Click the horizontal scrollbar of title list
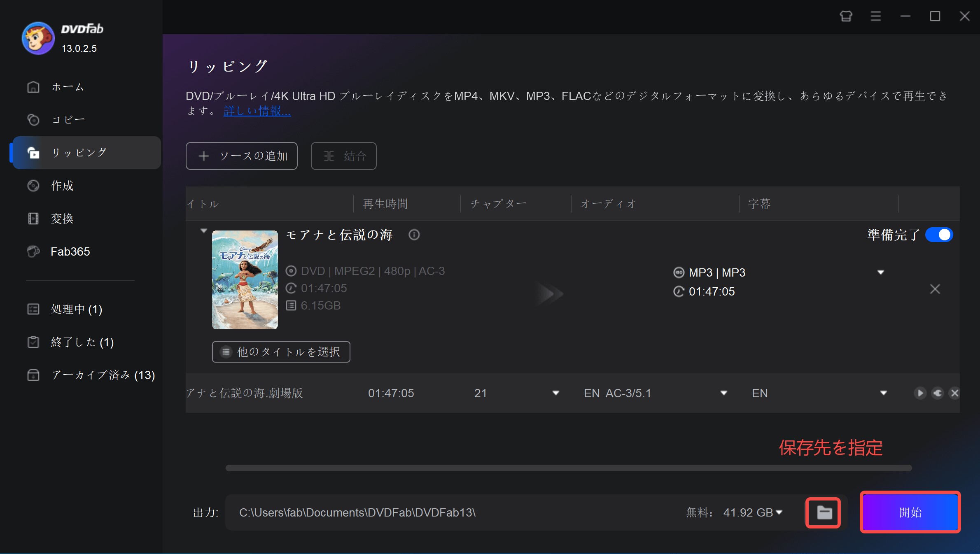This screenshot has width=980, height=554. click(x=569, y=468)
